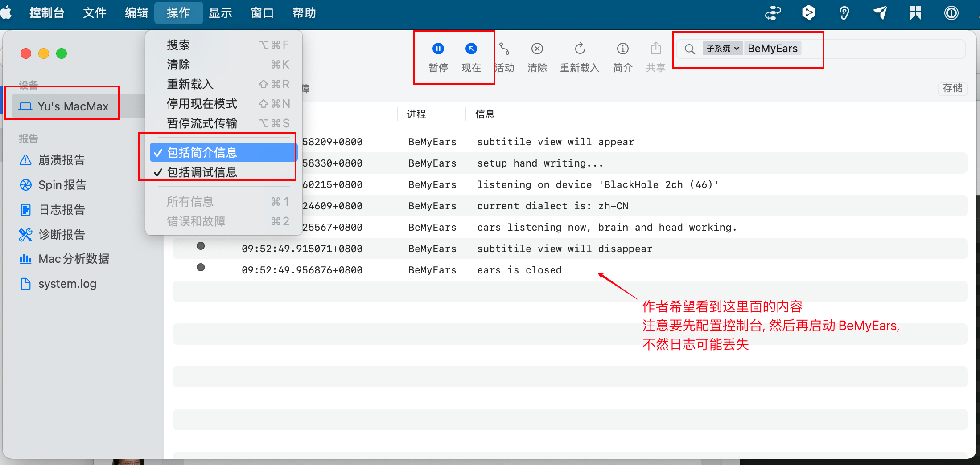Click the 存储 save search button

click(x=952, y=88)
